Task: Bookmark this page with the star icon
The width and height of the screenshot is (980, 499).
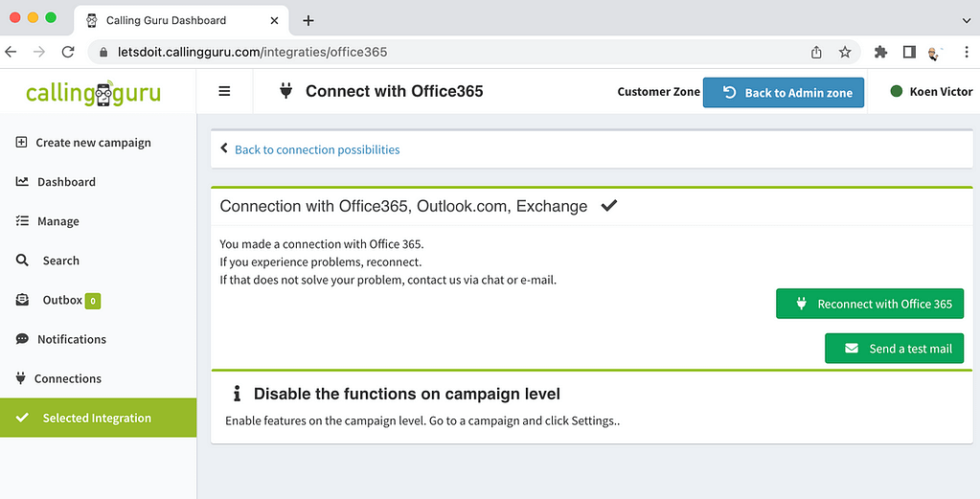Action: point(845,53)
